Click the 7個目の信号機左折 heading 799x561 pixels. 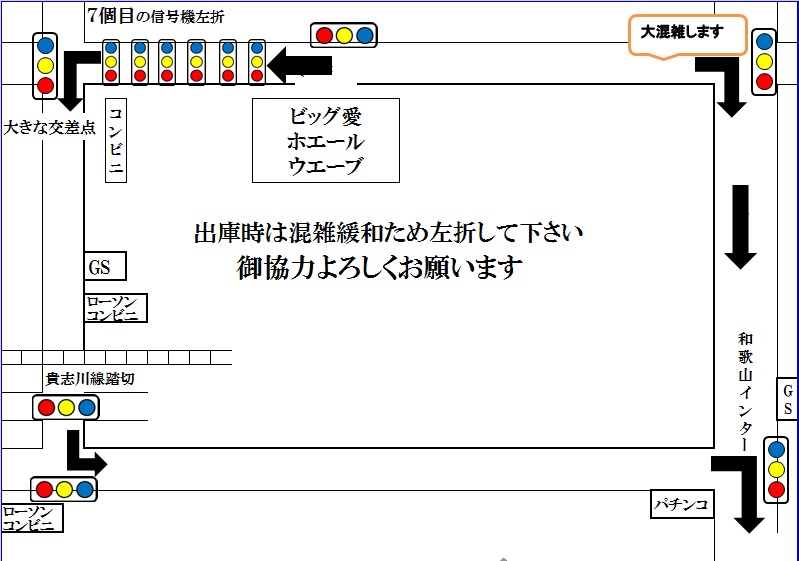(x=155, y=16)
